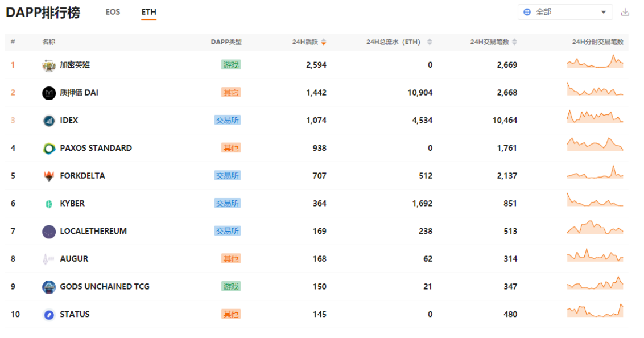
Task: Click the STATUS sparkline chart
Action: pos(595,311)
